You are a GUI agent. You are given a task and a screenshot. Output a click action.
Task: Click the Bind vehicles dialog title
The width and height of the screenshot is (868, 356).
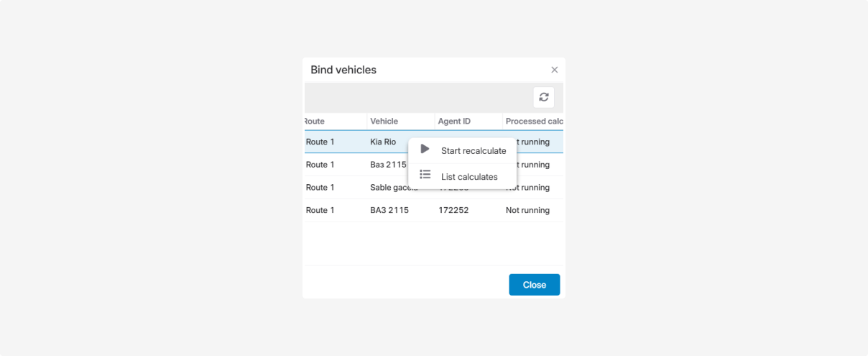pos(343,70)
